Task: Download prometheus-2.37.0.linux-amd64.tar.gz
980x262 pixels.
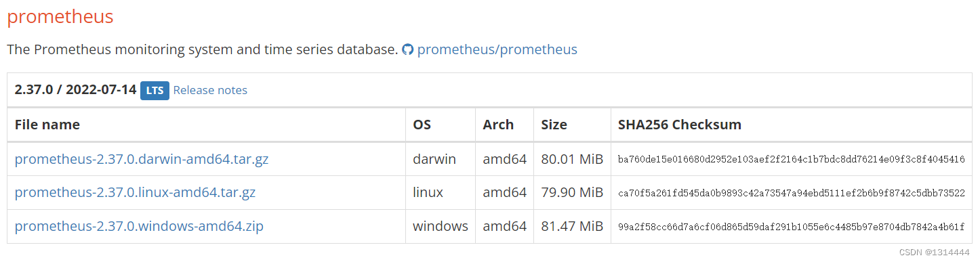Action: coord(135,192)
